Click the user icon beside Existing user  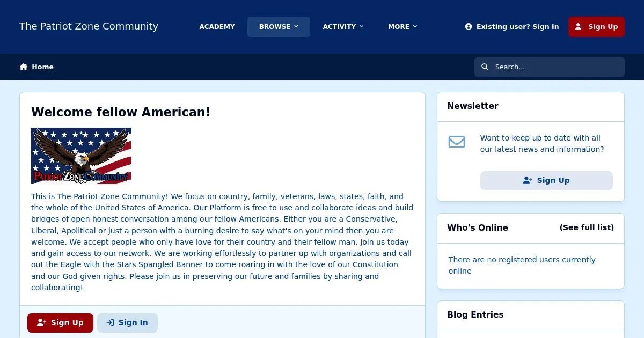point(469,27)
